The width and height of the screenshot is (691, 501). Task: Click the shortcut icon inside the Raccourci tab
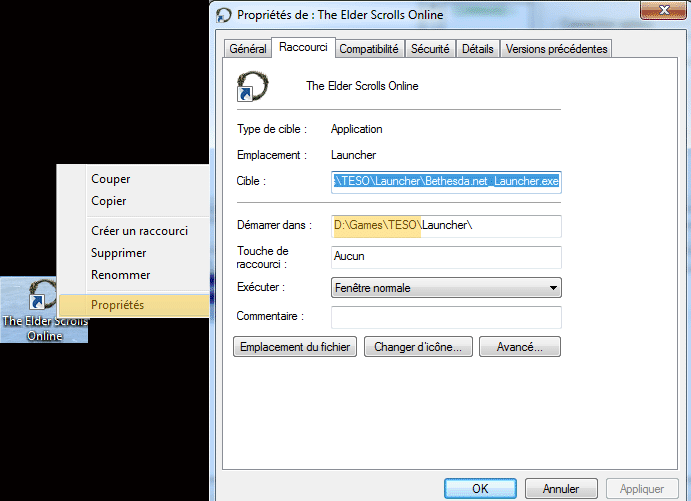click(x=253, y=86)
